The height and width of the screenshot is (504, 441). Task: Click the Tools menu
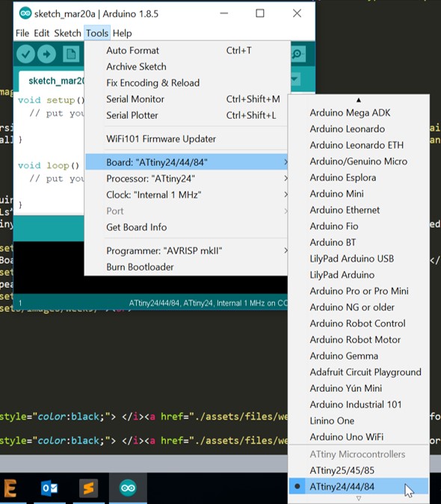pyautogui.click(x=97, y=33)
